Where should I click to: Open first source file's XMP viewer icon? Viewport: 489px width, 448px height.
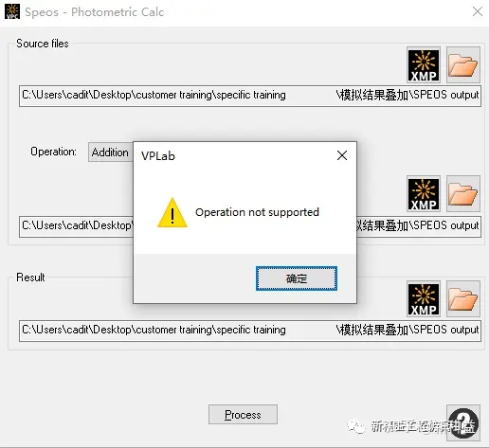pos(424,65)
